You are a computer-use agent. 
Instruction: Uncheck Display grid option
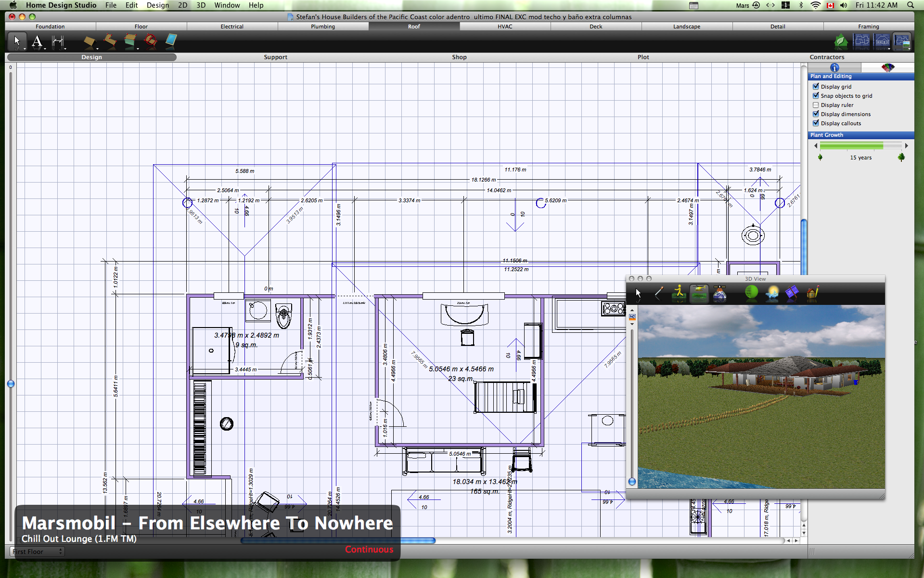(x=816, y=87)
